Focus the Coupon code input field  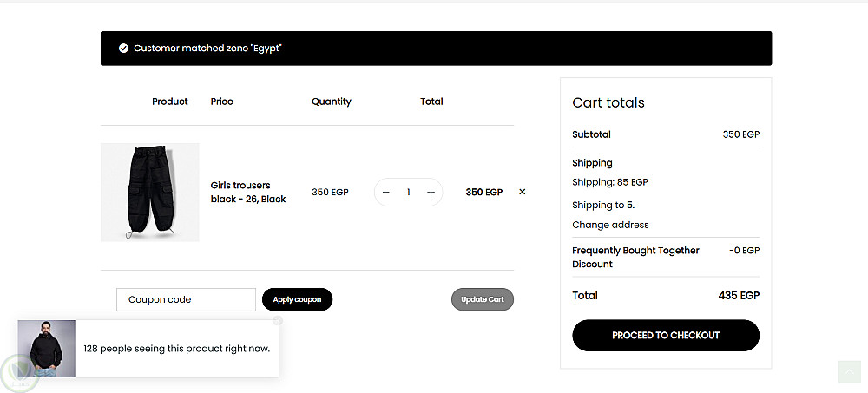pos(186,299)
